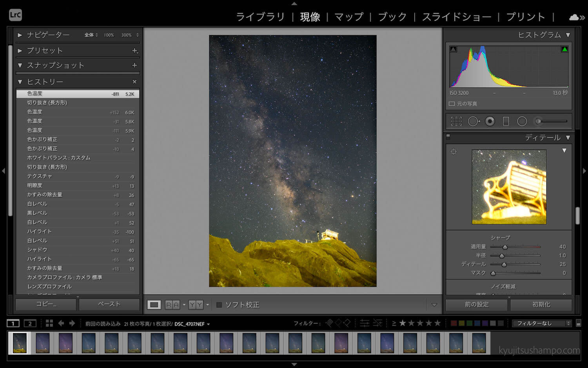
Task: Select the Graduated Filter tool
Action: (506, 121)
